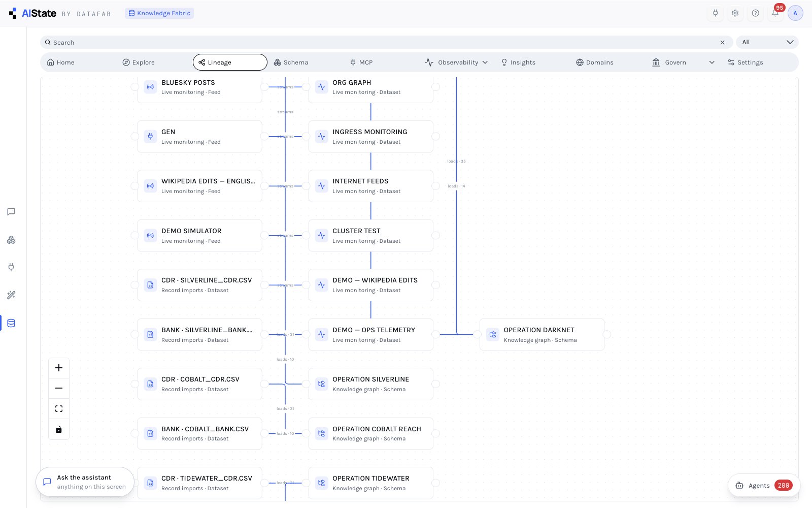Screen dimensions: 812x508
Task: Click the Knowledge Fabric badge
Action: [159, 13]
